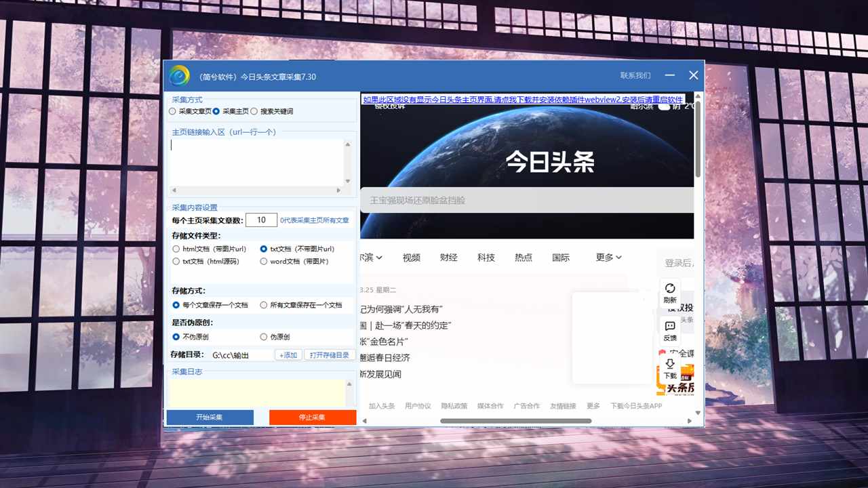
Task: Select 所有文章保存在一个文档 storage option
Action: (x=264, y=305)
